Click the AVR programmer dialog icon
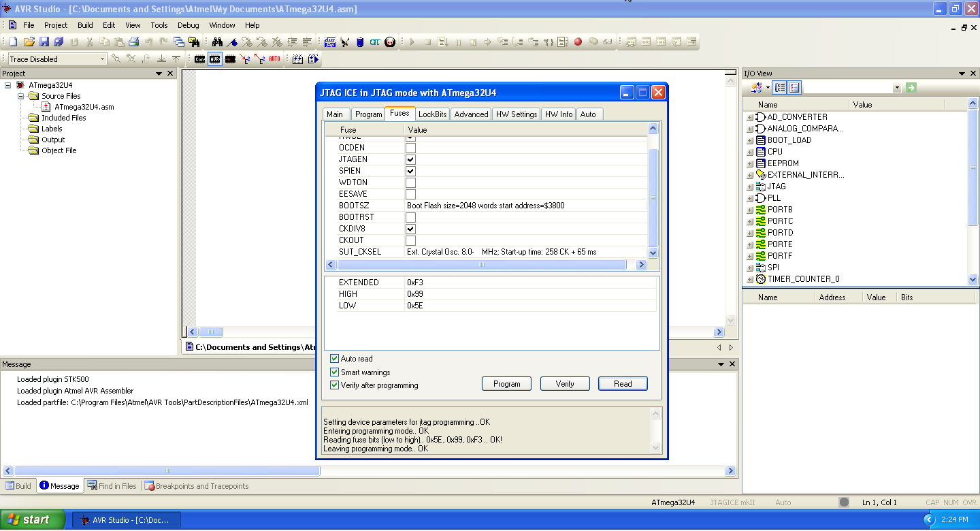The width and height of the screenshot is (980, 531). (214, 59)
